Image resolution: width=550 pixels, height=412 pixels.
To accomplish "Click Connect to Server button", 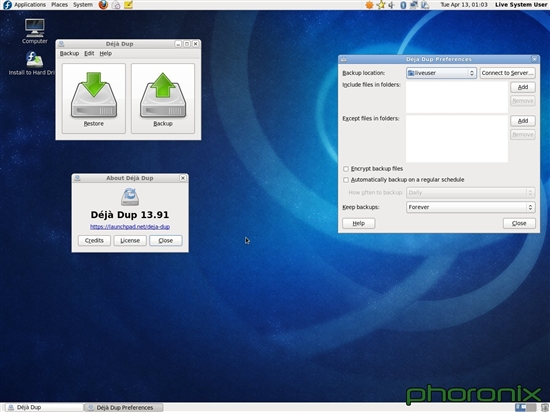I will (507, 73).
